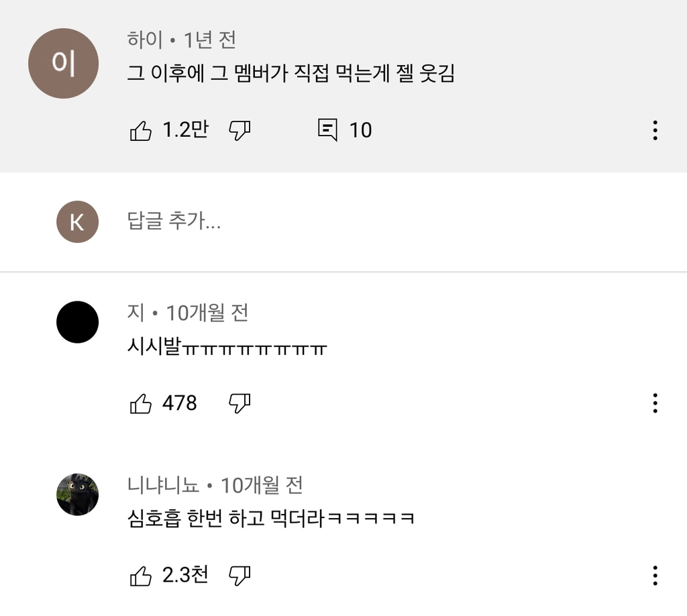Open more options for 하이's comment

[x=655, y=130]
